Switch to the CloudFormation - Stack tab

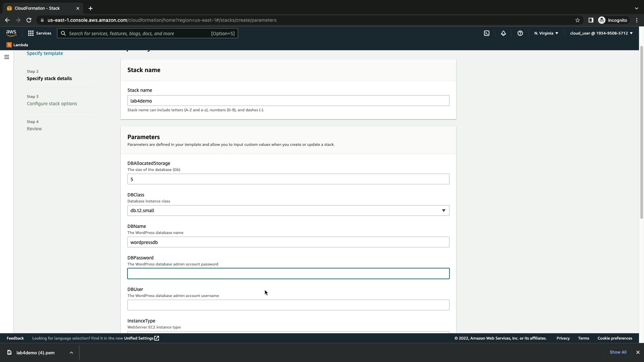point(38,8)
